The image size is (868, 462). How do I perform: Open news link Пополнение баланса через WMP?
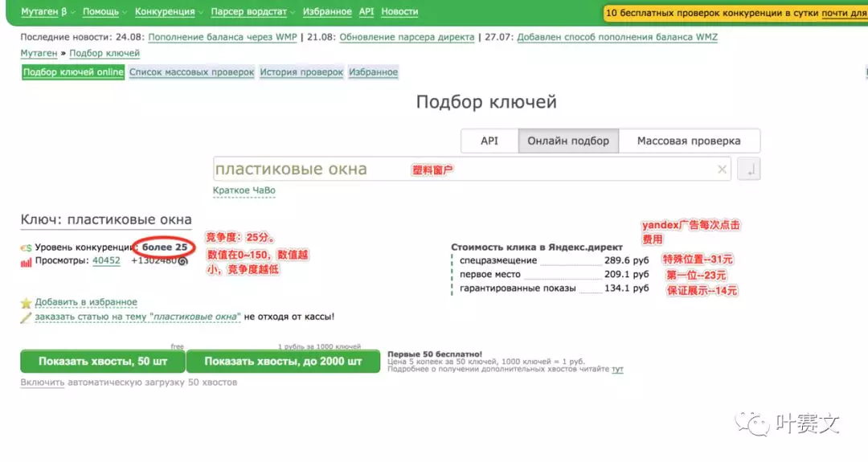click(223, 37)
